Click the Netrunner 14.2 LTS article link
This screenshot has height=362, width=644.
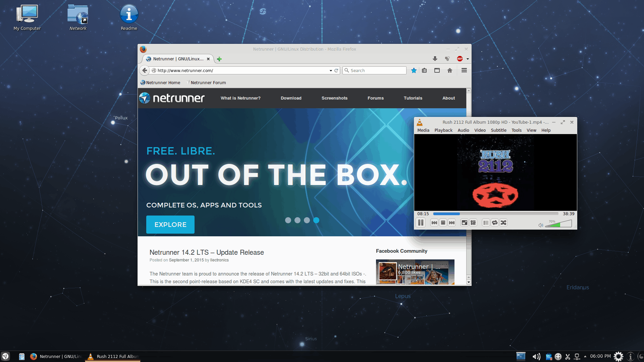pyautogui.click(x=207, y=252)
